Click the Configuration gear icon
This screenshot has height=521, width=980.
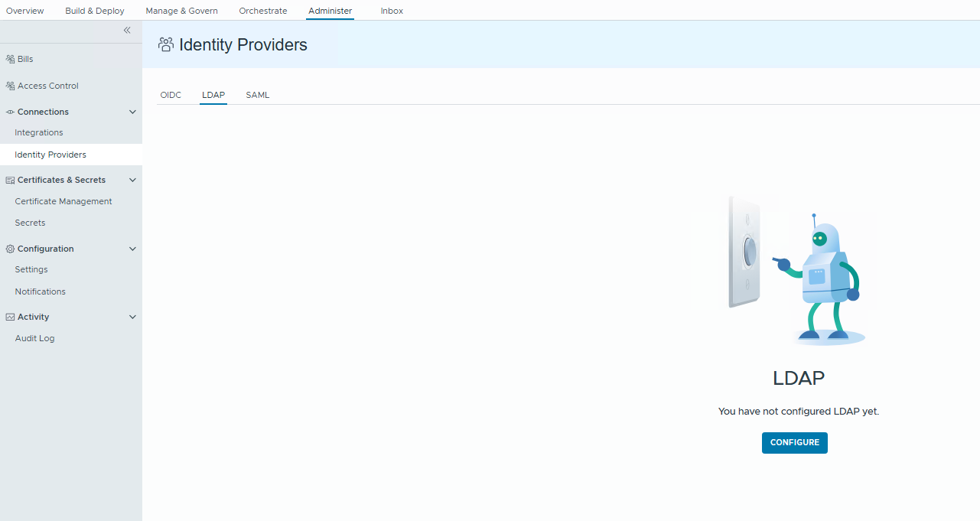[11, 249]
